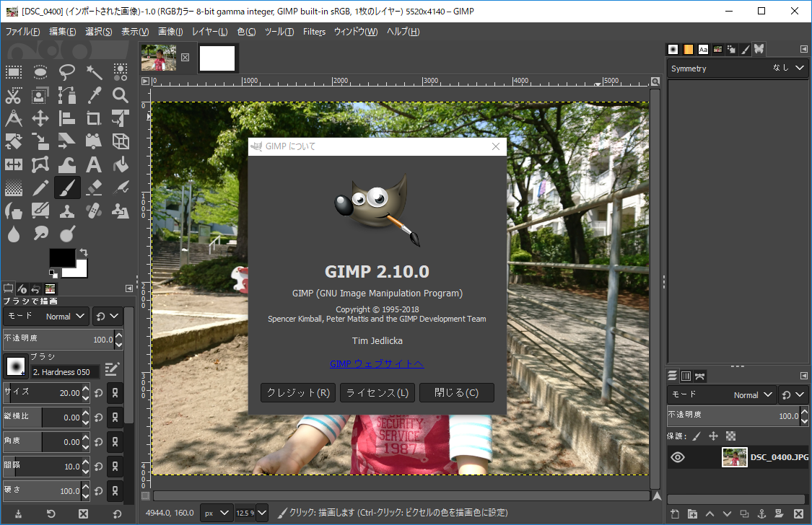
Task: Select the Eraser tool
Action: [94, 187]
